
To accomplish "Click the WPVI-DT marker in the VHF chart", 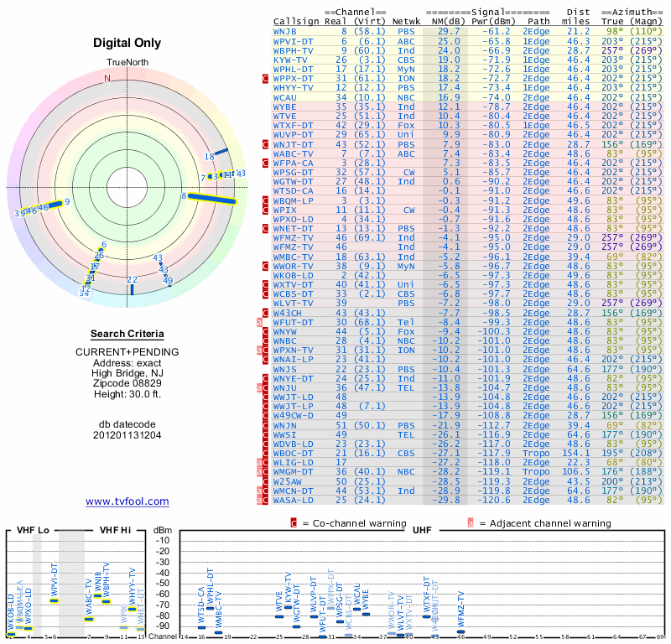I will point(55,600).
